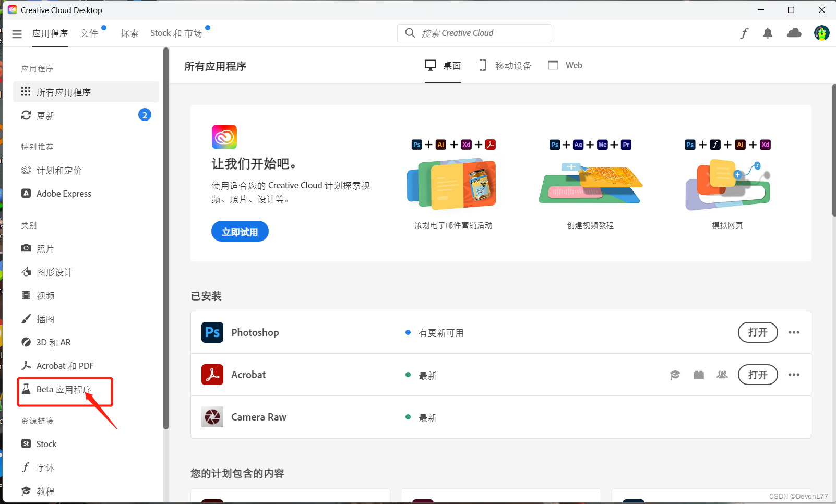Click the Creative Cloud logo in banner
Screen dimensions: 836x504
[x=224, y=137]
